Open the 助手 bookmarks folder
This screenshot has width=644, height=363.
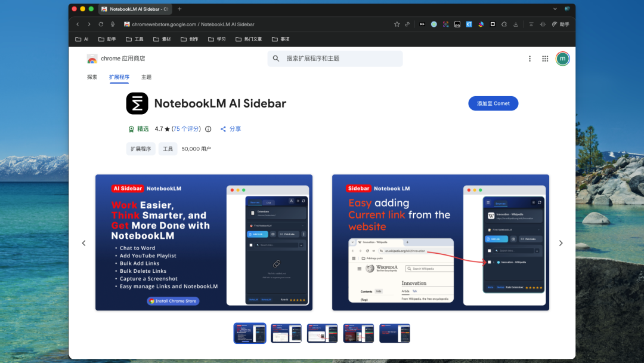pos(107,39)
